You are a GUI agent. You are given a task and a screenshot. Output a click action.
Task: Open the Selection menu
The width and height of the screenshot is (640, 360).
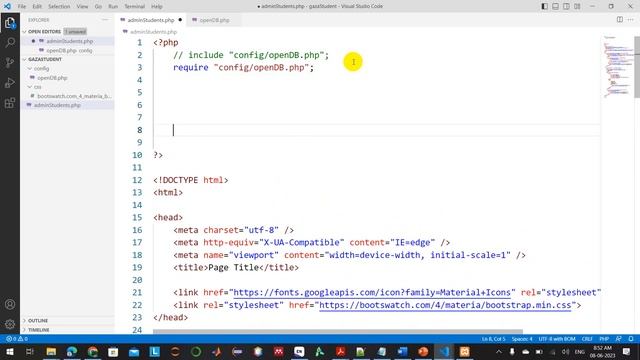[59, 6]
